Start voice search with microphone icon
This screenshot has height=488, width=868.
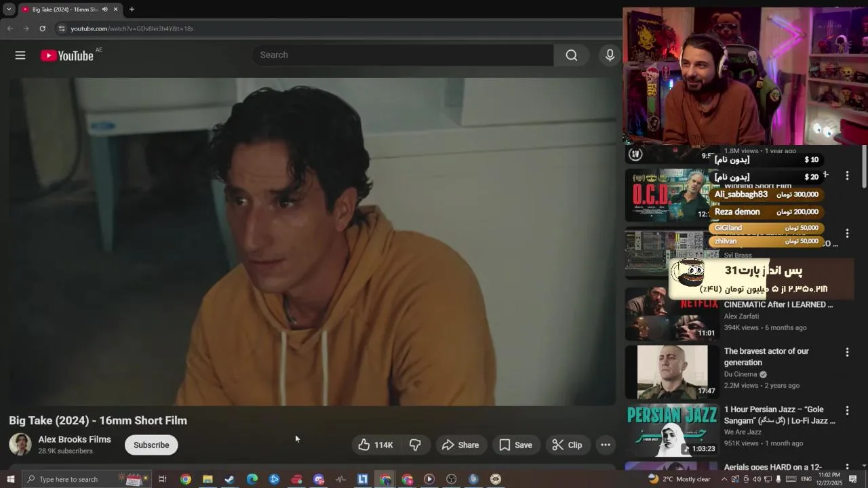point(610,55)
